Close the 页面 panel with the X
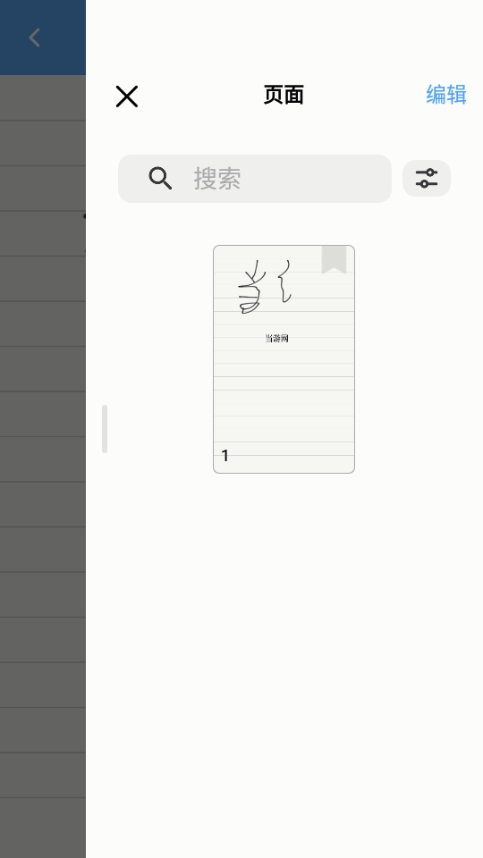This screenshot has height=858, width=483. tap(127, 96)
